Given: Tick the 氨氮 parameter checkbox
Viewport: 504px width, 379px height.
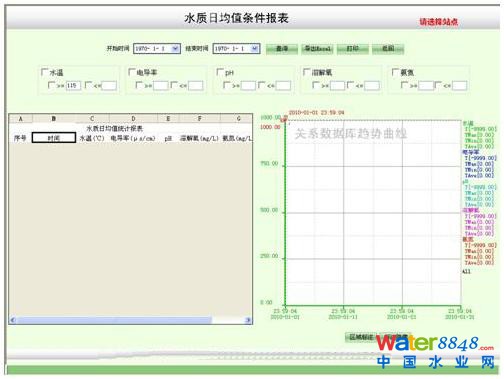Looking at the screenshot, I should (x=395, y=72).
